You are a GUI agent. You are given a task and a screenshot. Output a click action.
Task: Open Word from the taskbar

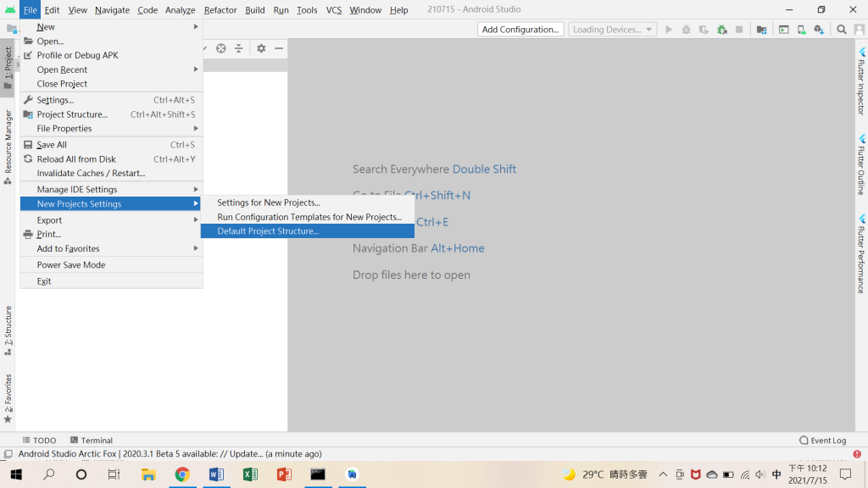coord(216,474)
